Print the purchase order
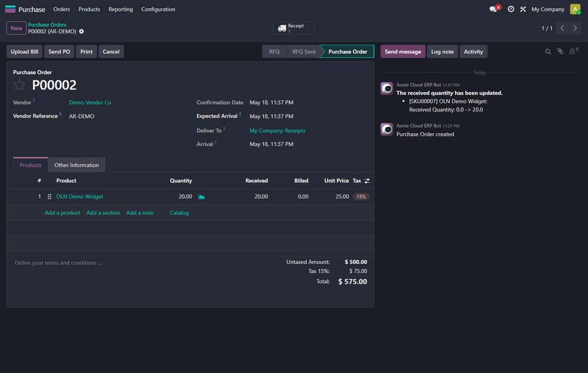Screen dimensions: 588x373 tap(86, 52)
